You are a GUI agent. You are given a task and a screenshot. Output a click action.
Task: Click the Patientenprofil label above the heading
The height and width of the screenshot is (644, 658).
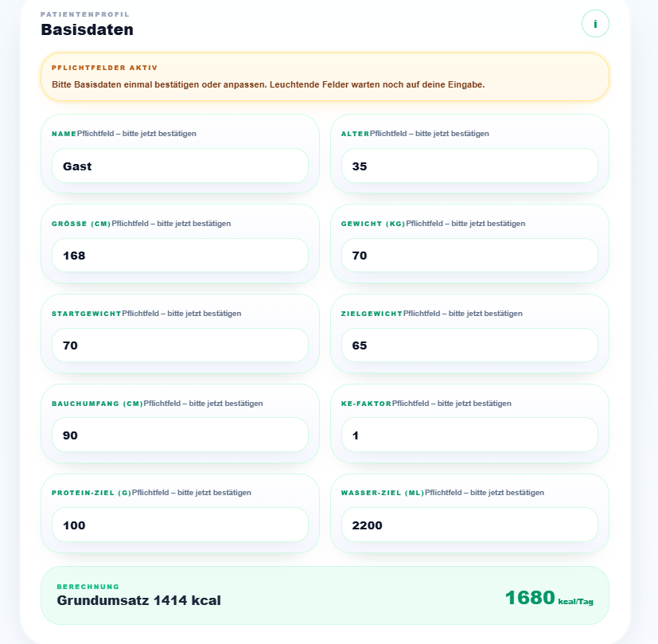point(85,14)
